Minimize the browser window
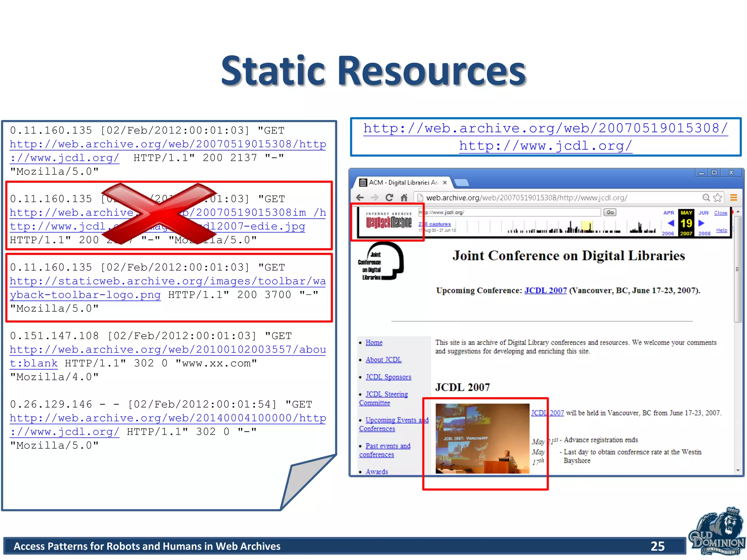Screen dimensions: 747x560 [701, 173]
